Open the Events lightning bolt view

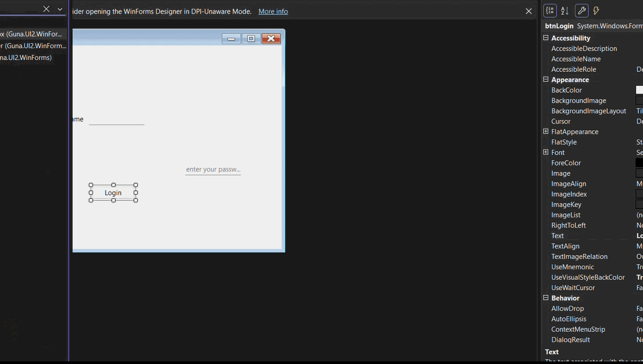coord(596,11)
